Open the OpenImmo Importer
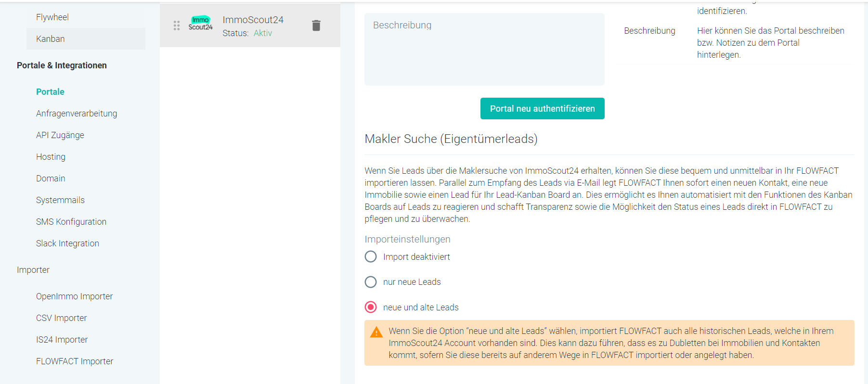This screenshot has height=384, width=868. [74, 296]
